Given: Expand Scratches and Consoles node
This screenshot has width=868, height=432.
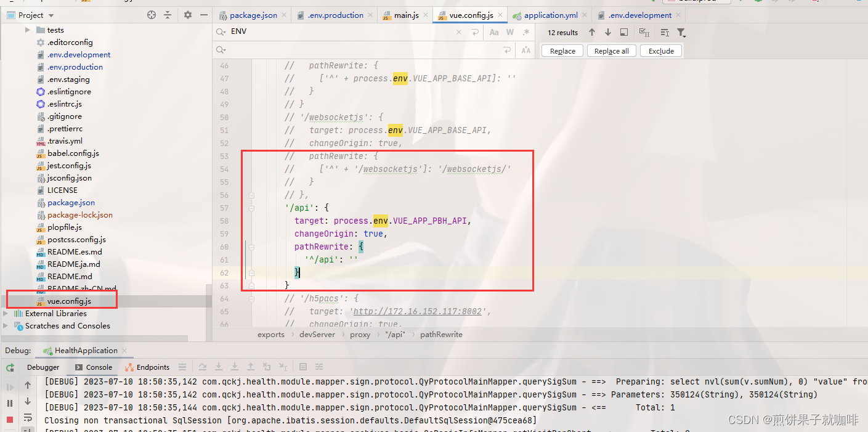Looking at the screenshot, I should tap(6, 325).
